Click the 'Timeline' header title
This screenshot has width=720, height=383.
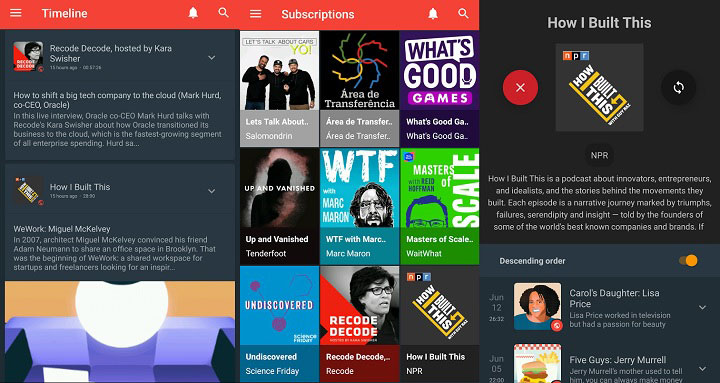pos(65,13)
